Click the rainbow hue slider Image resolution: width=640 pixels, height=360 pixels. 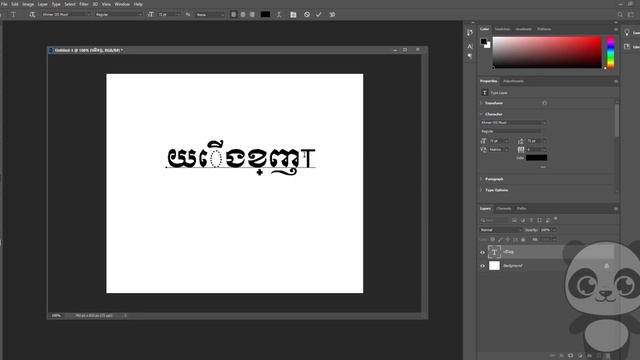pos(611,52)
